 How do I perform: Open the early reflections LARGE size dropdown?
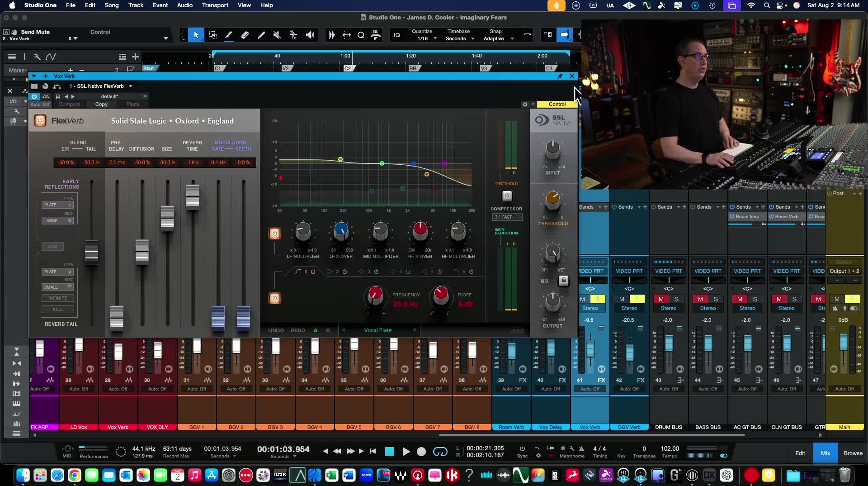click(x=57, y=220)
